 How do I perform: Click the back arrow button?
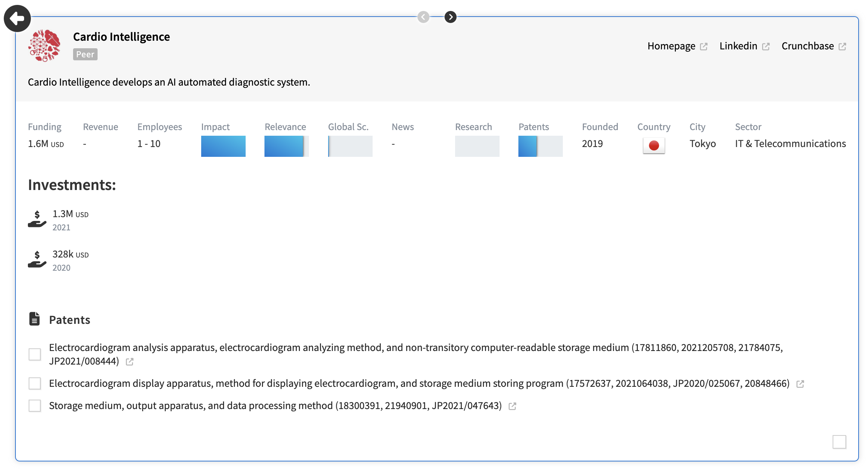click(x=17, y=18)
